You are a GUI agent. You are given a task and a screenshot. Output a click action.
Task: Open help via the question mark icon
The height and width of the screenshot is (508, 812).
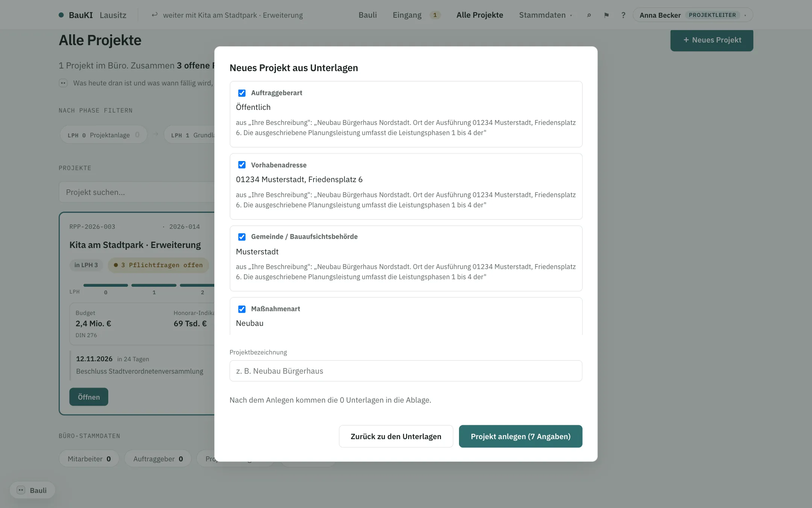[x=623, y=15]
